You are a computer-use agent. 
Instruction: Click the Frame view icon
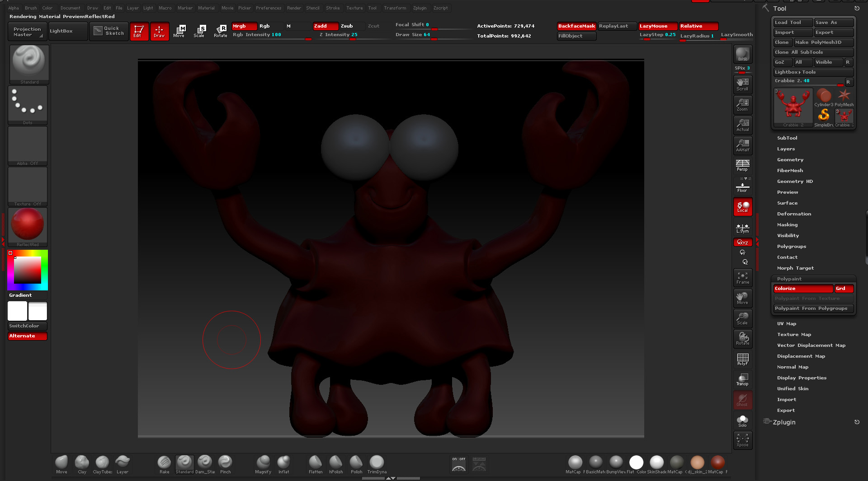click(742, 278)
